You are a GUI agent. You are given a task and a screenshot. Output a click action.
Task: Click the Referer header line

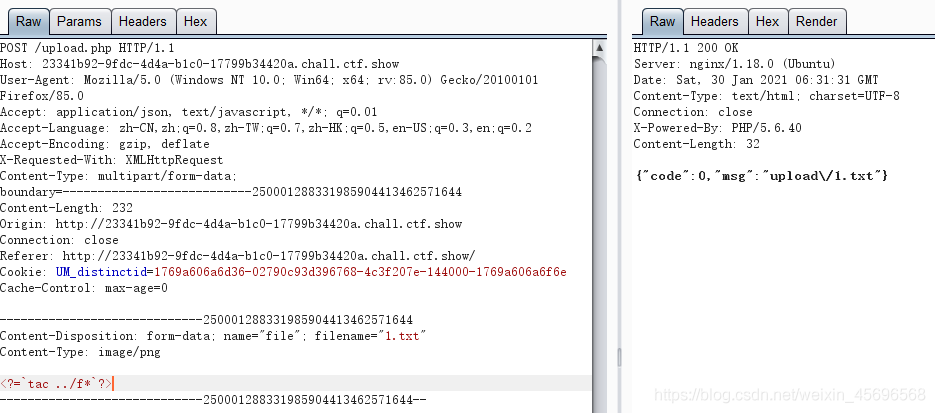pyautogui.click(x=238, y=256)
